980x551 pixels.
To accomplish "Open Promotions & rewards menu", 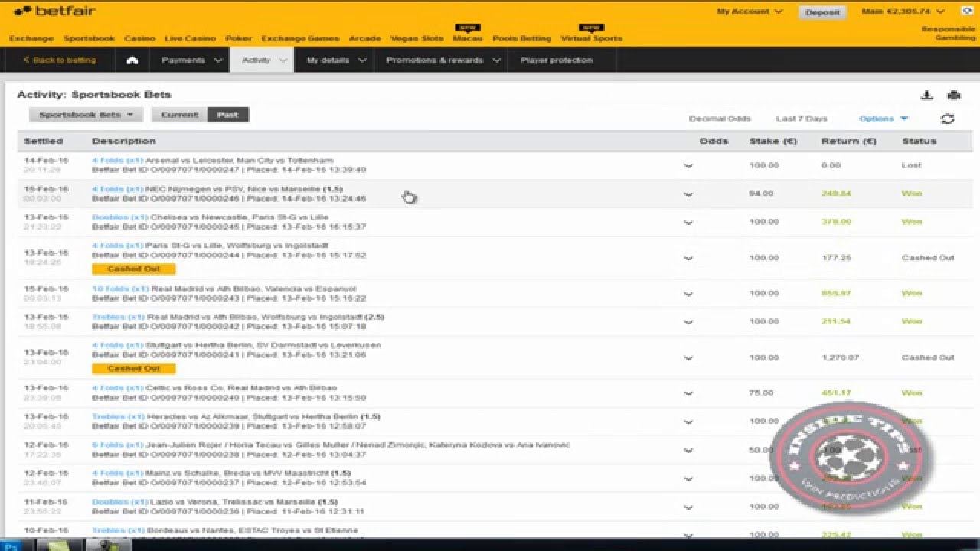I will tap(442, 60).
